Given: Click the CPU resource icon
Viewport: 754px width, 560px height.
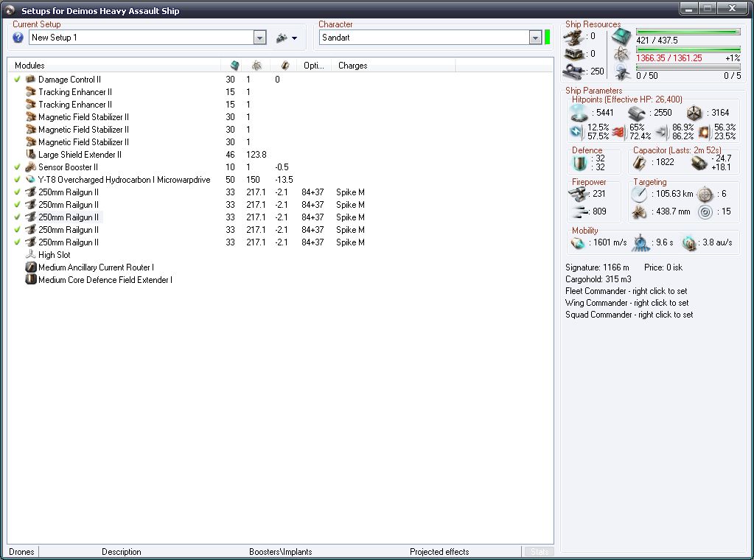Looking at the screenshot, I should tap(621, 37).
